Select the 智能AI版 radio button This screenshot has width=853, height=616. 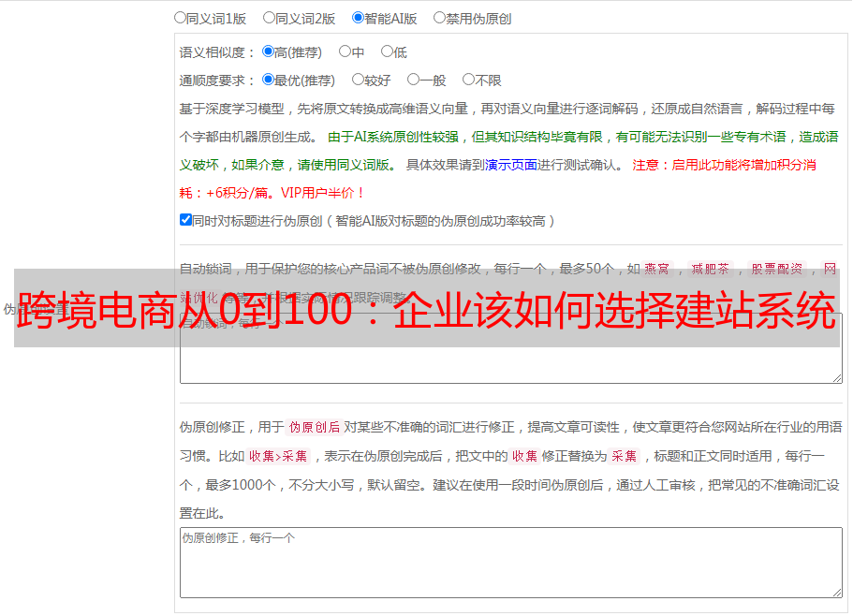tap(358, 17)
